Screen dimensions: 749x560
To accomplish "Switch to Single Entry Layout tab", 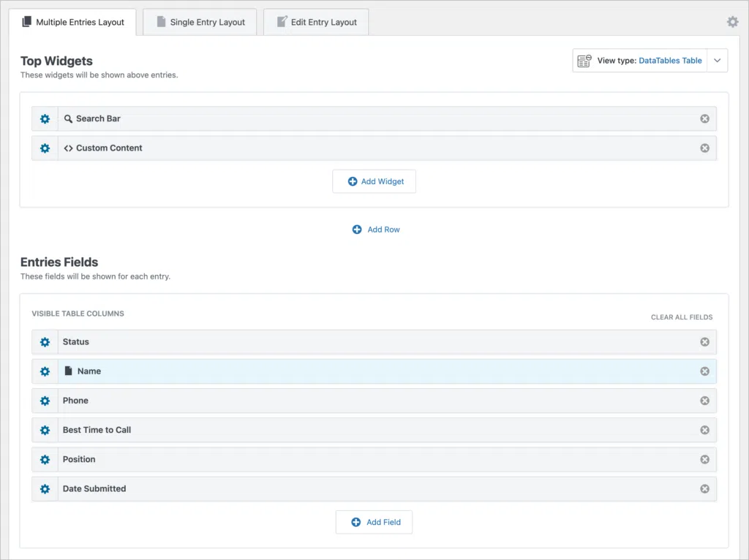I will pos(200,22).
